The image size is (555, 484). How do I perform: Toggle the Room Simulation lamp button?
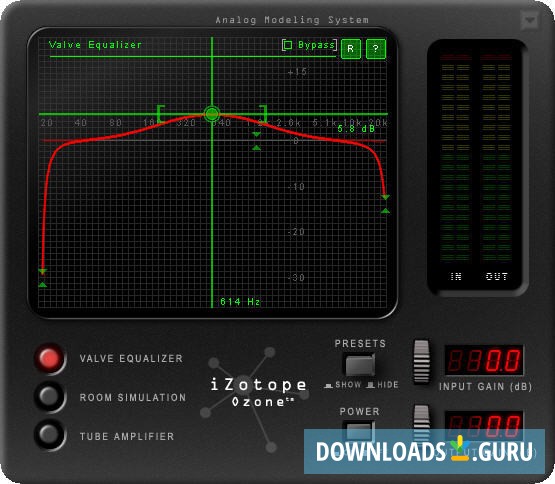tap(50, 397)
